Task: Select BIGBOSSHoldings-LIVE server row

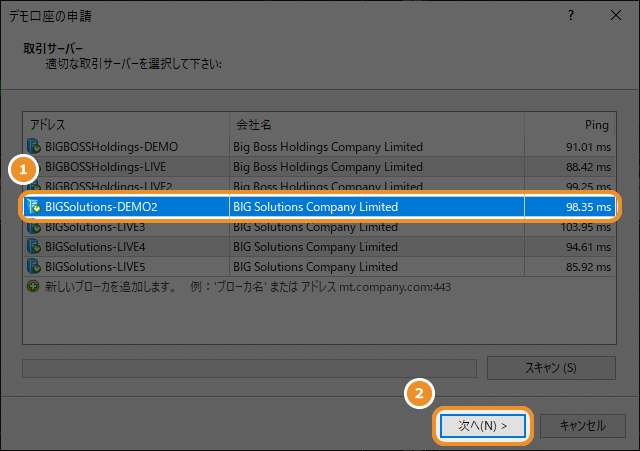Action: (319, 167)
